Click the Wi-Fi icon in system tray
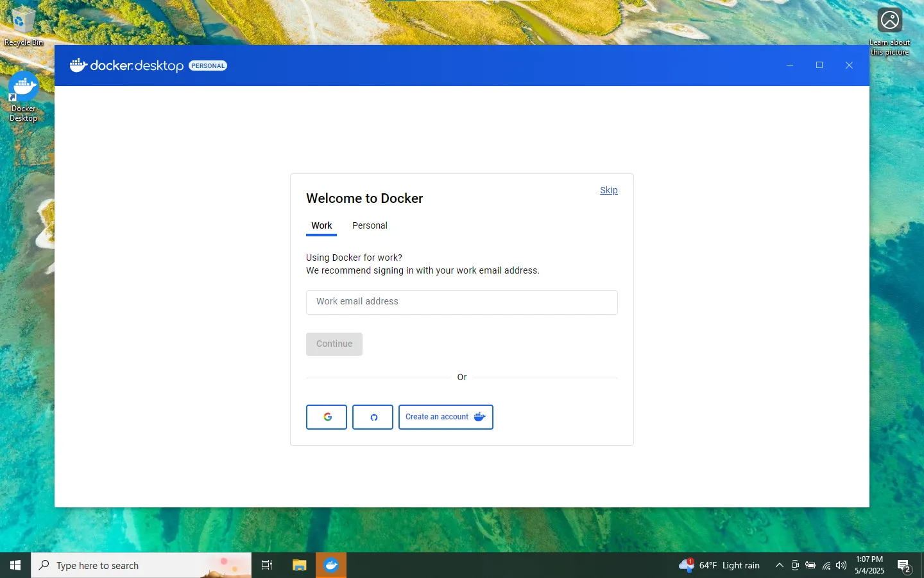This screenshot has height=578, width=924. (825, 566)
